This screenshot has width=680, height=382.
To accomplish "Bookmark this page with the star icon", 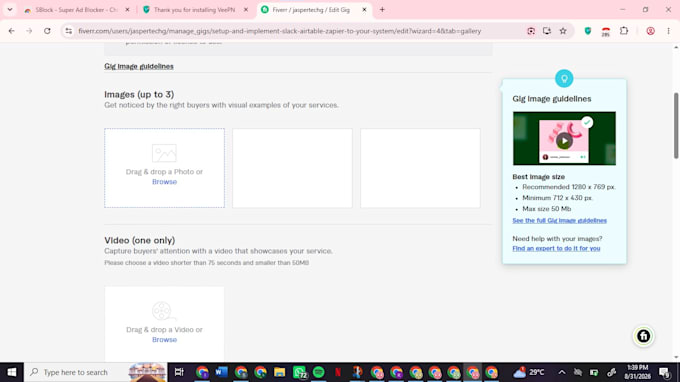I will coord(563,31).
